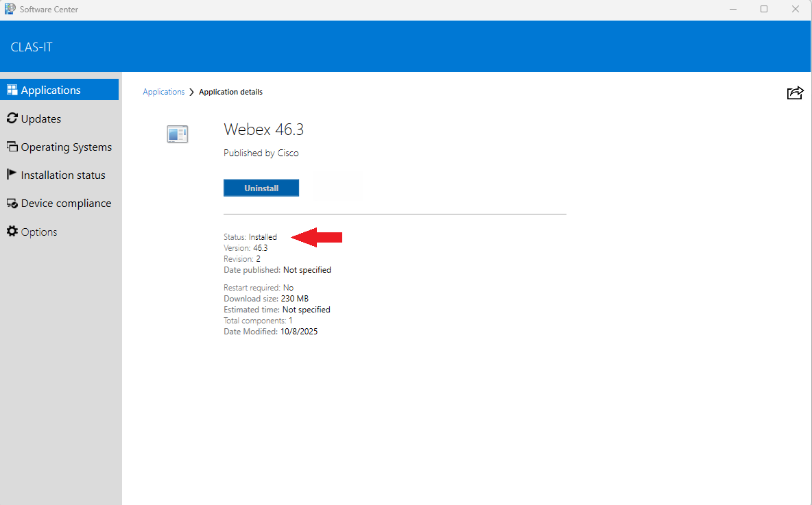Click the Published by Cisco text

[x=261, y=153]
